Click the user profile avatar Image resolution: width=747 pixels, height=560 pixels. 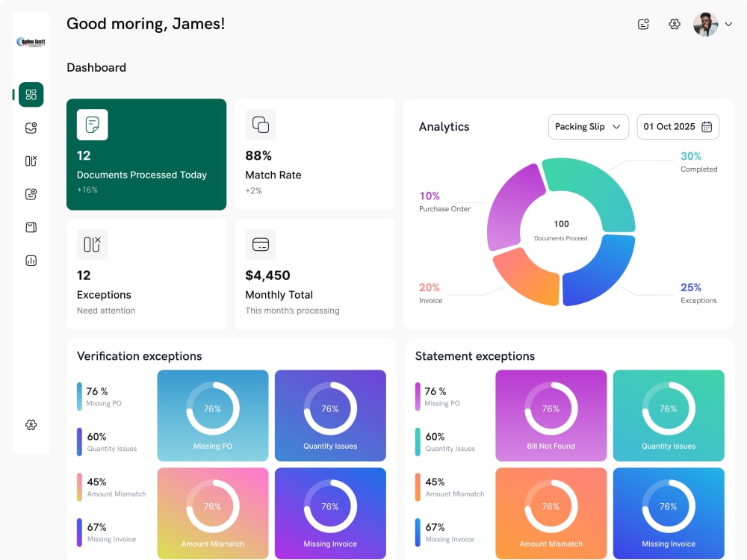pyautogui.click(x=706, y=25)
